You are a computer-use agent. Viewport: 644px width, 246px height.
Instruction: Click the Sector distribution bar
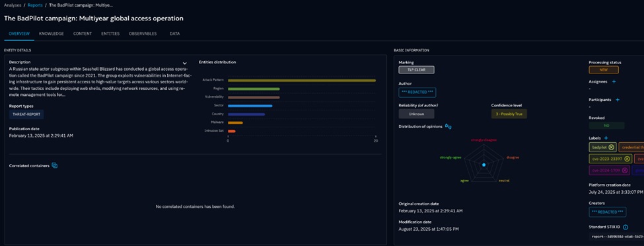click(250, 106)
